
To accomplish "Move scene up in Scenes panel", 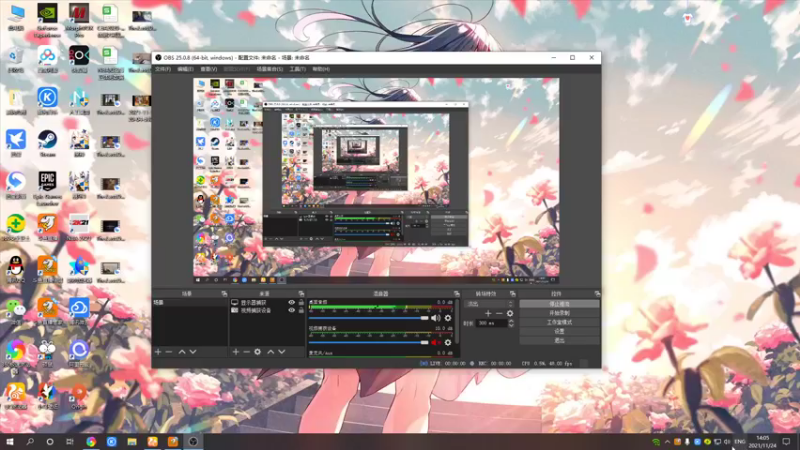I will pyautogui.click(x=182, y=352).
